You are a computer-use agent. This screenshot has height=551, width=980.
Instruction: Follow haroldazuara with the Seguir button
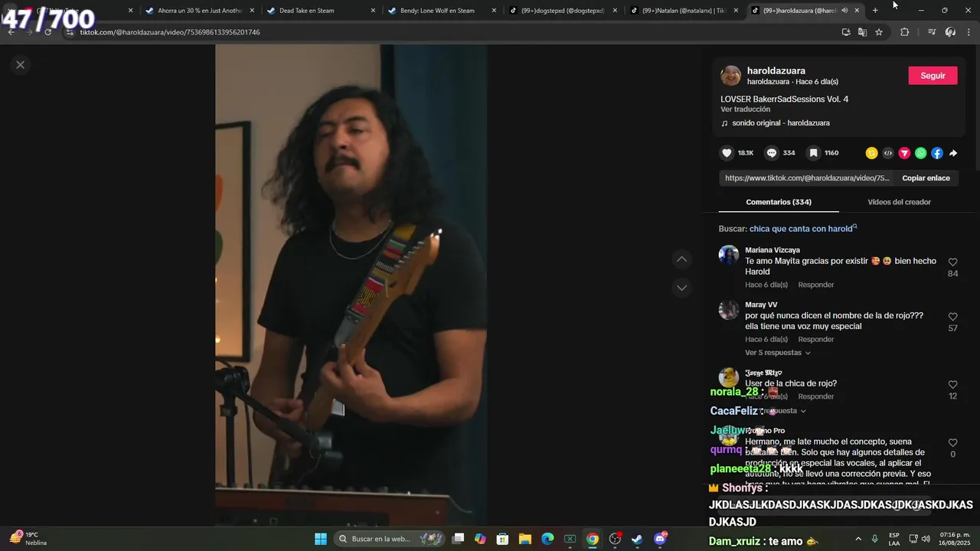933,76
